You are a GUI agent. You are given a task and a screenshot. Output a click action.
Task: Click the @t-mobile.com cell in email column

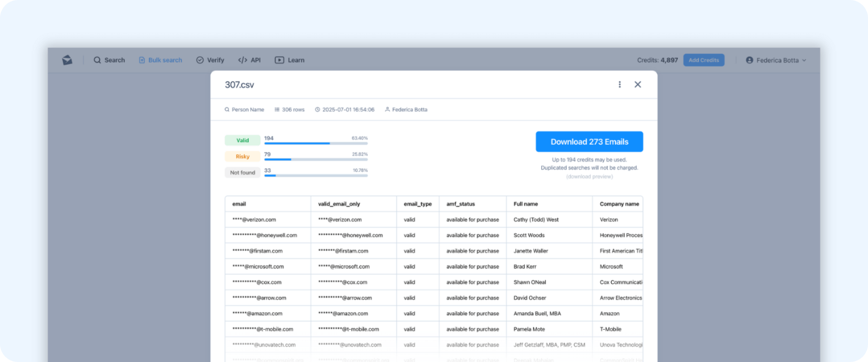coord(268,329)
